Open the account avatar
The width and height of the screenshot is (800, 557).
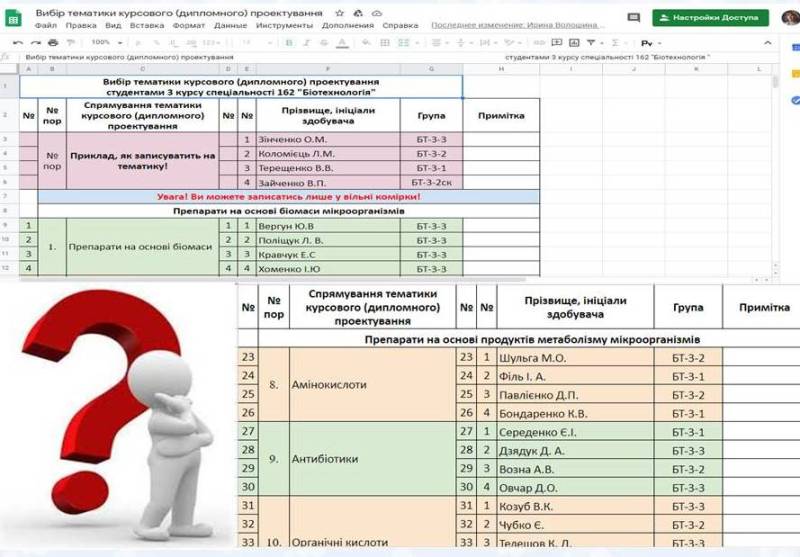point(791,17)
